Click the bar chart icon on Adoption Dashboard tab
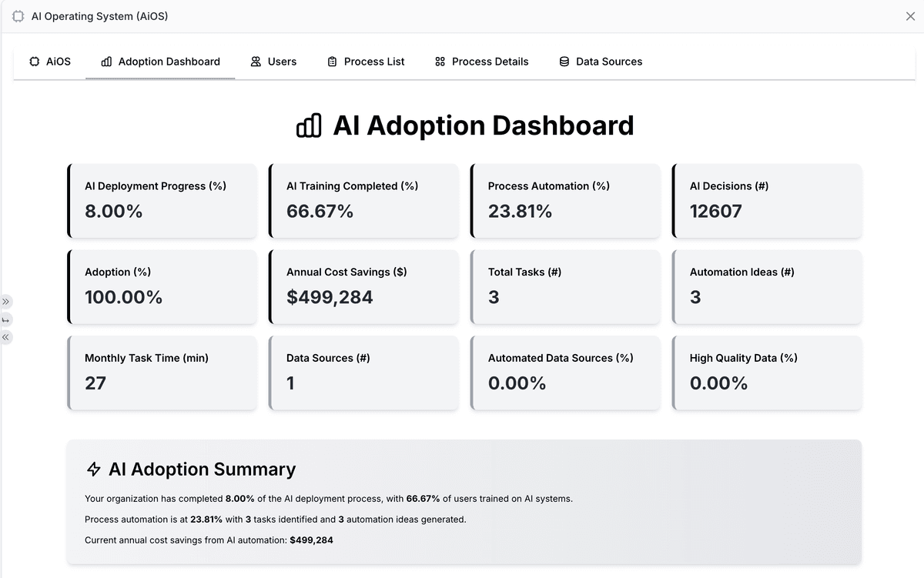This screenshot has height=578, width=924. pyautogui.click(x=106, y=62)
